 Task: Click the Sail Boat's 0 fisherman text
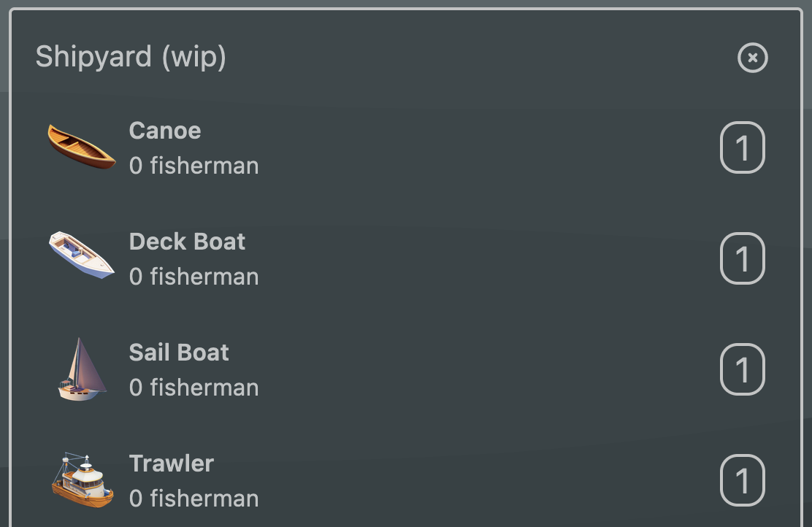tap(194, 388)
